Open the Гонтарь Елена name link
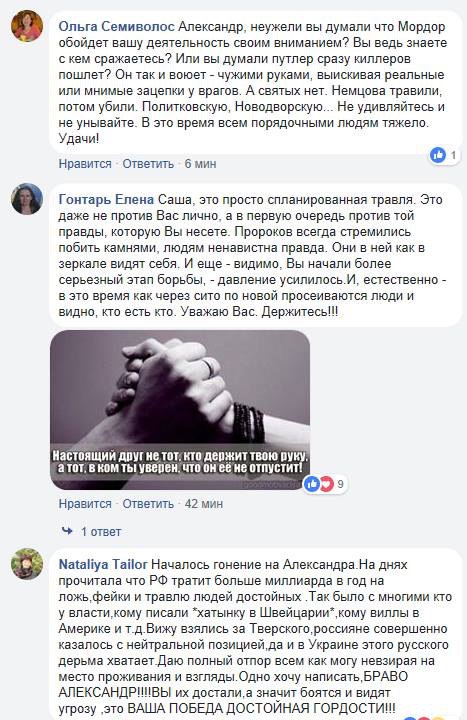Screen dimensions: 467x720 coord(106,200)
